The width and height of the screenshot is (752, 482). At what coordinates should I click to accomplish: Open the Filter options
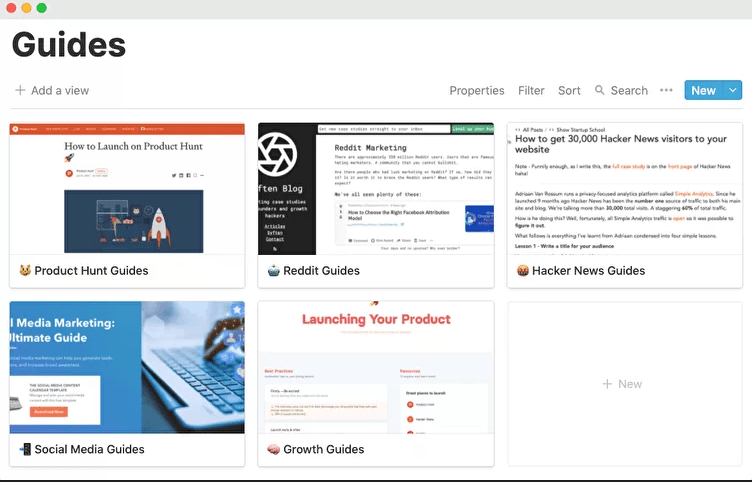coord(531,90)
